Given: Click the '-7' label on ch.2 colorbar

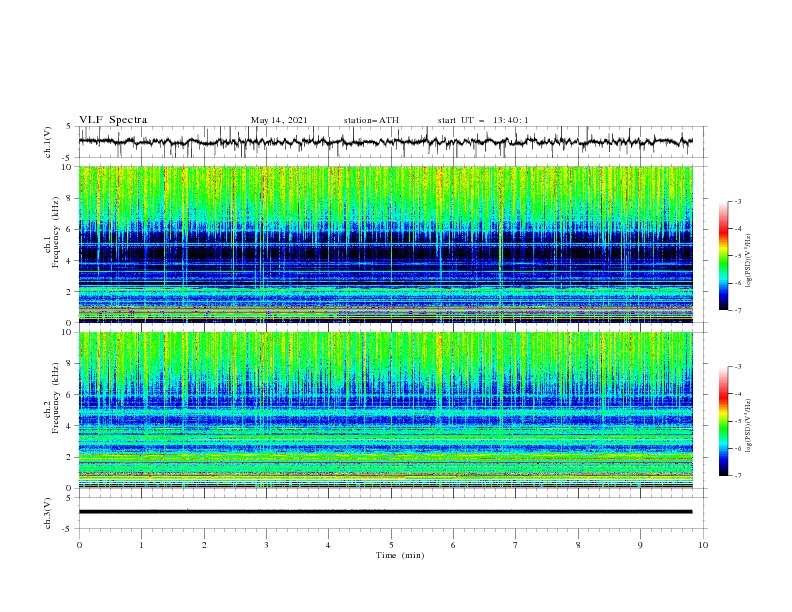Looking at the screenshot, I should 737,475.
